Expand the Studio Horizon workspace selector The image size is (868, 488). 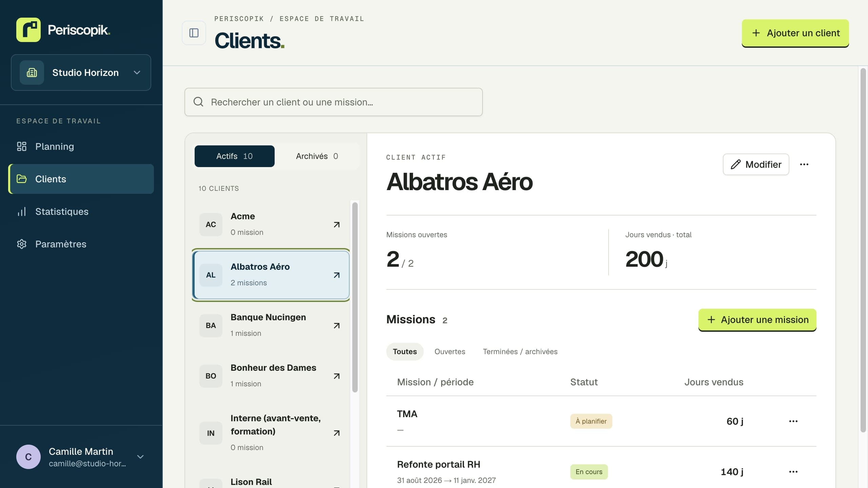[81, 73]
